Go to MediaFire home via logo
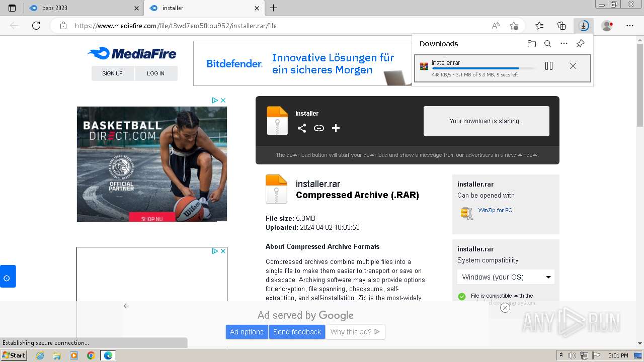Image resolution: width=644 pixels, height=362 pixels. pyautogui.click(x=132, y=53)
